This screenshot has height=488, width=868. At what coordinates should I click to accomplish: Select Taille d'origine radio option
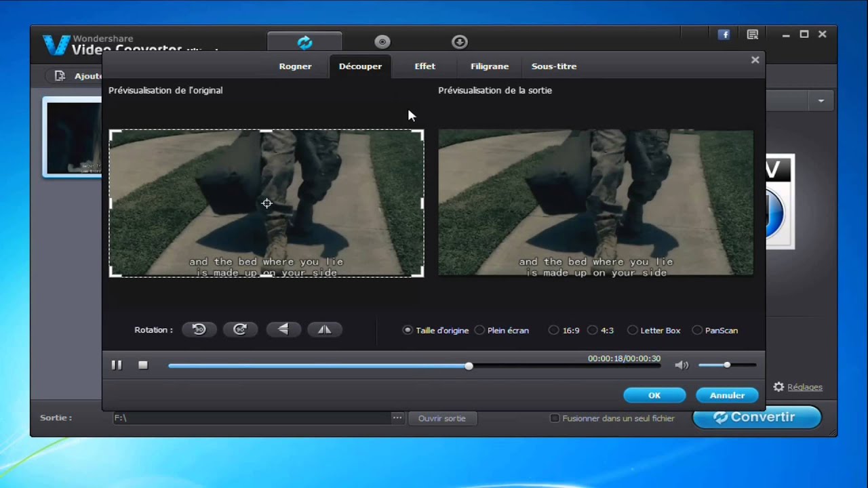coord(408,330)
